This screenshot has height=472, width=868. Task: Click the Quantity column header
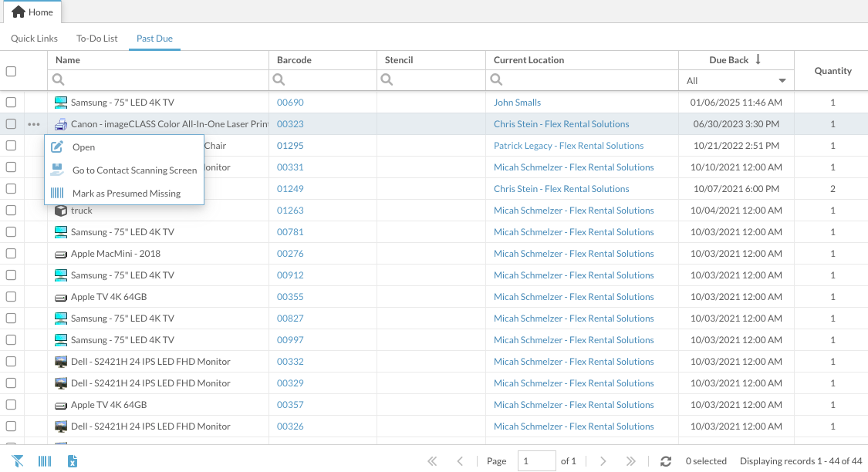coord(832,71)
